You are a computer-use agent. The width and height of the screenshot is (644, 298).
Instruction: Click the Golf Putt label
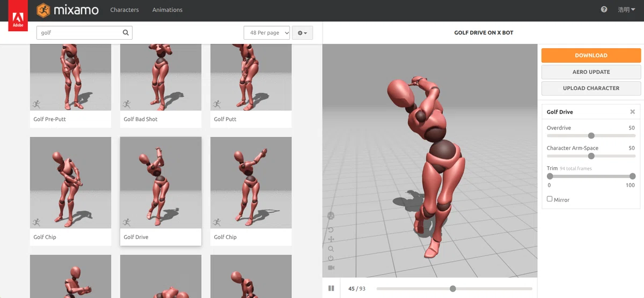225,119
